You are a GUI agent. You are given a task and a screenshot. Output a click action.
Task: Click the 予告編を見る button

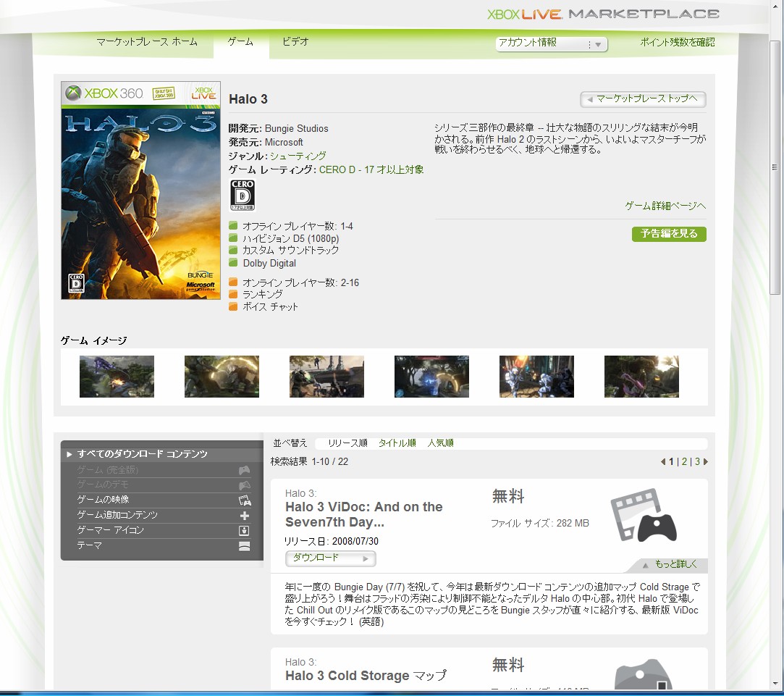(x=669, y=234)
